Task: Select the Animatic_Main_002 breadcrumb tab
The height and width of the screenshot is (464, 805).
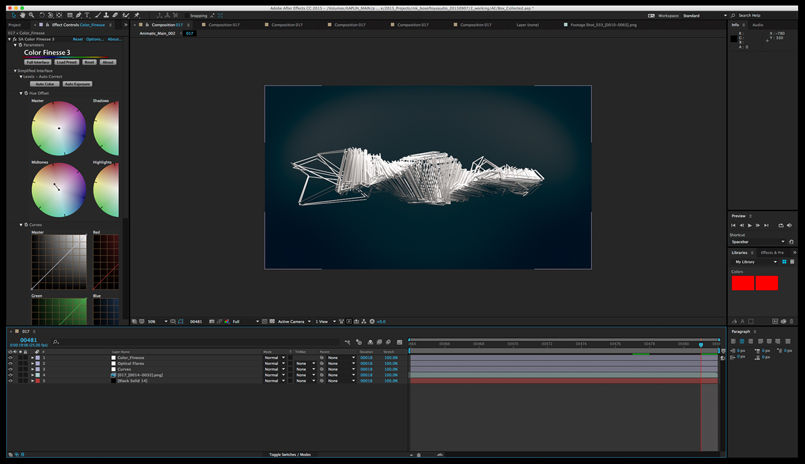Action: click(157, 33)
